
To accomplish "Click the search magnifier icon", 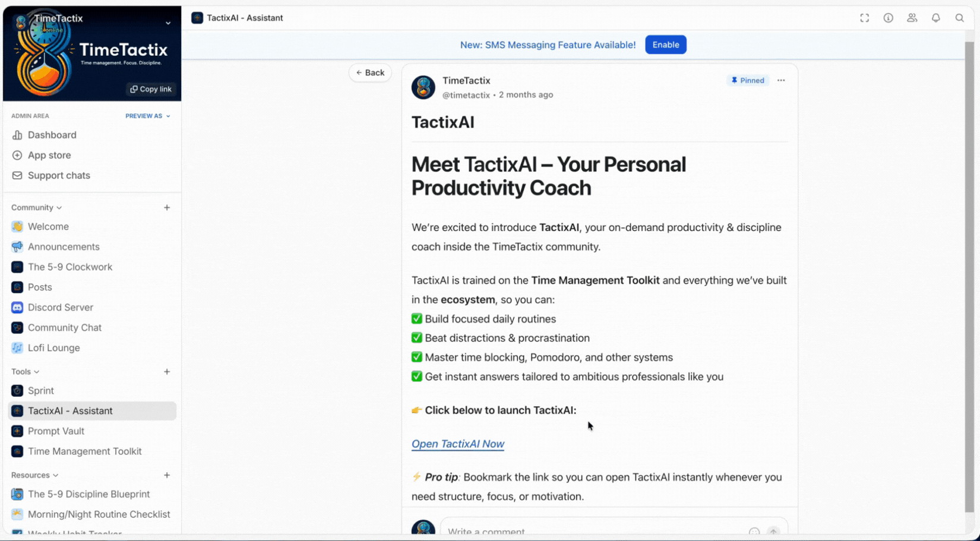I will pyautogui.click(x=959, y=18).
